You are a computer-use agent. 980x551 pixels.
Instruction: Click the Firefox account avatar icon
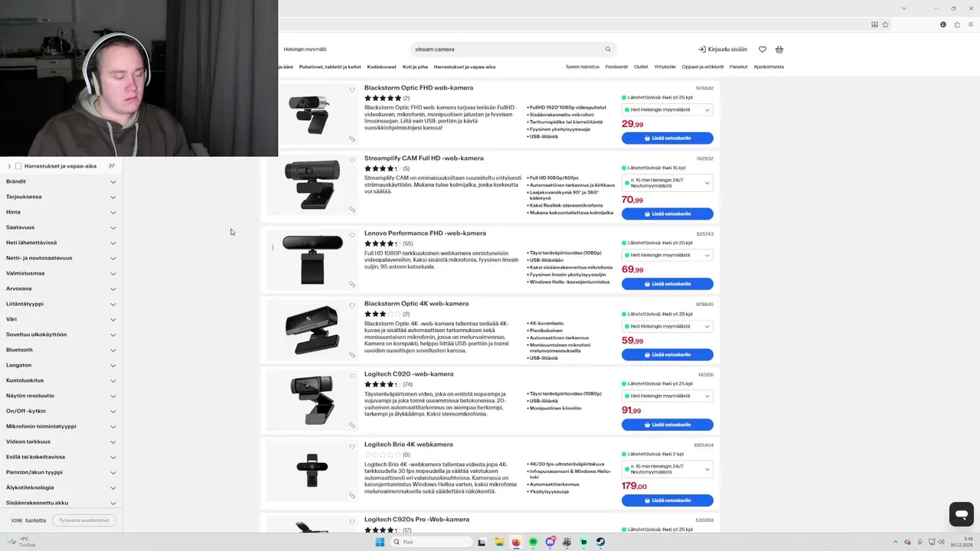tap(943, 24)
